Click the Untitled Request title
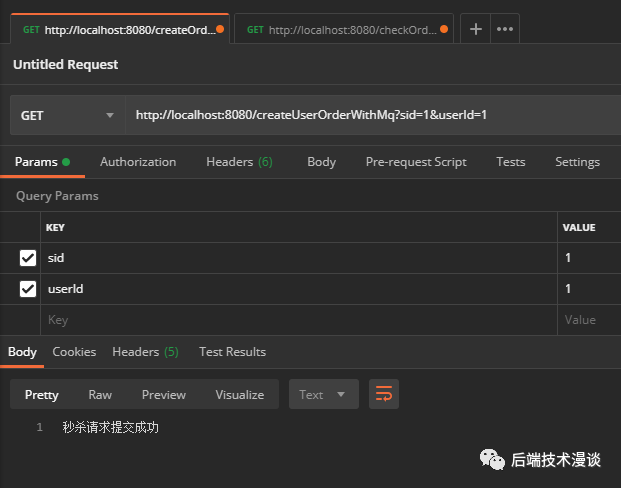This screenshot has width=621, height=488. pyautogui.click(x=65, y=64)
